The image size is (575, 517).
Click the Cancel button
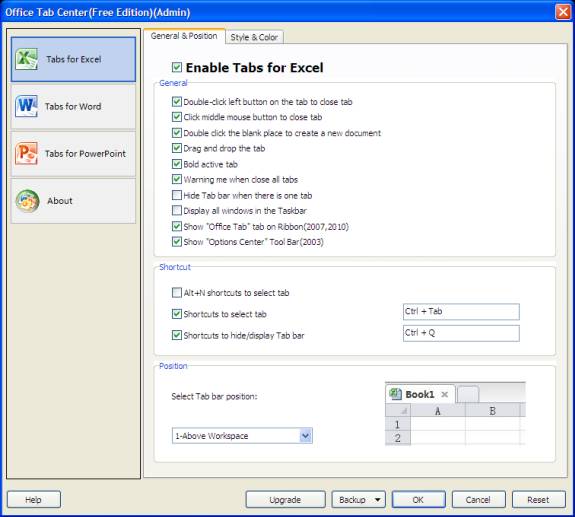479,499
